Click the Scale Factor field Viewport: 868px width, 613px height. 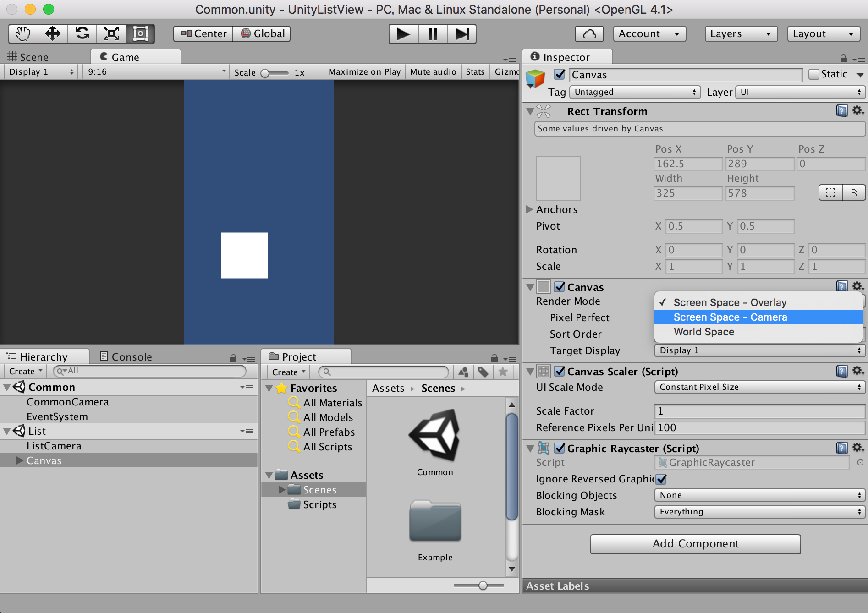pyautogui.click(x=760, y=411)
